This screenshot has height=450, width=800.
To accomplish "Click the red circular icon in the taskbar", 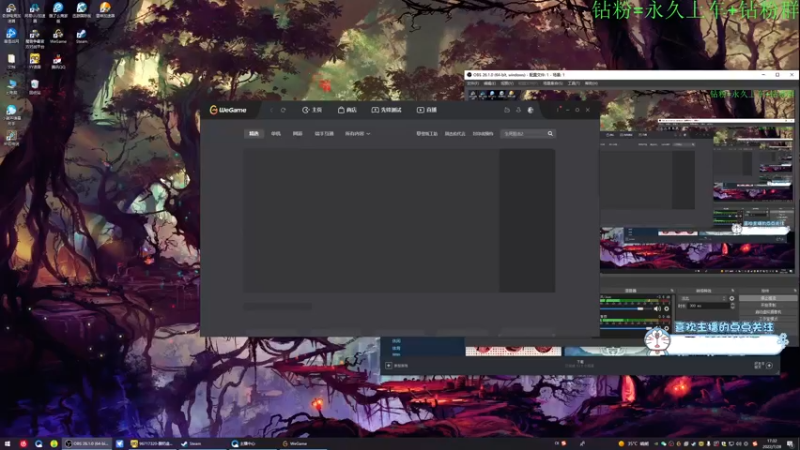I will click(23, 443).
